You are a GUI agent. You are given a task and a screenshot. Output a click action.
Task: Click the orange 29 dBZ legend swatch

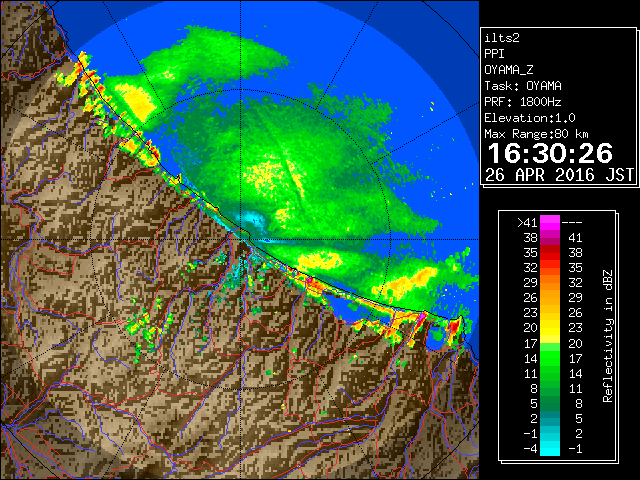550,282
